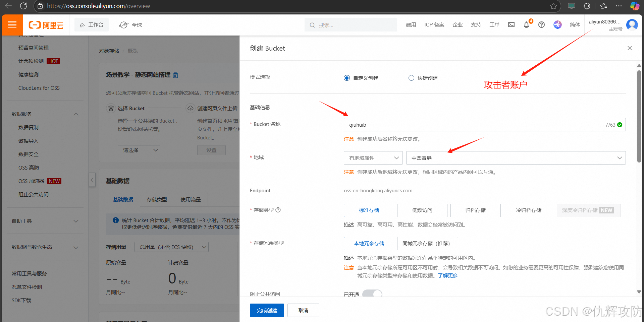
Task: Switch to the Basic Data tab
Action: 123,199
